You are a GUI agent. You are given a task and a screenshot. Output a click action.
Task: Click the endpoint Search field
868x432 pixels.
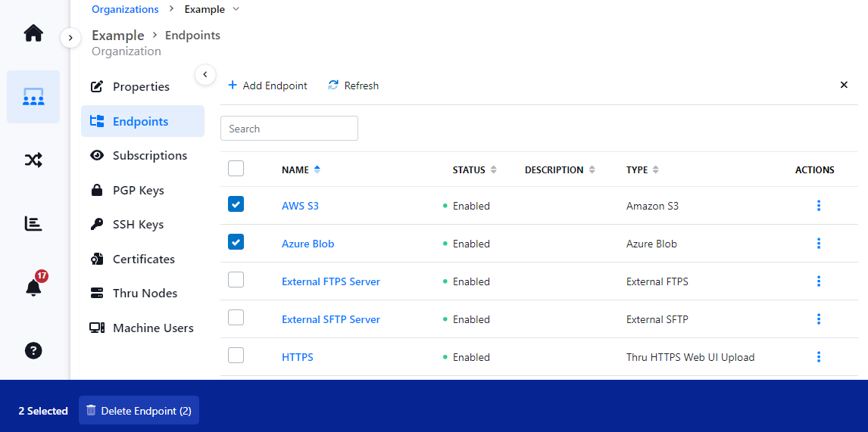click(x=289, y=129)
